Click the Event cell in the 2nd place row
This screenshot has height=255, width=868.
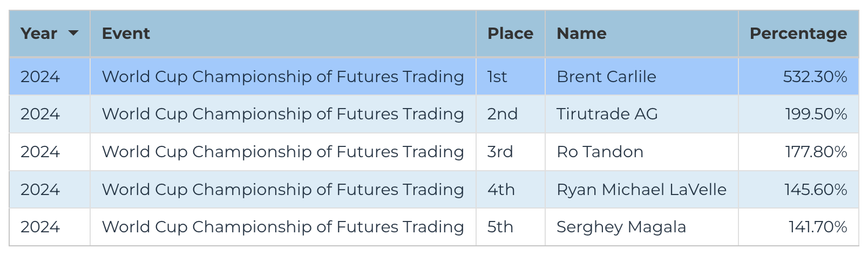click(x=283, y=114)
